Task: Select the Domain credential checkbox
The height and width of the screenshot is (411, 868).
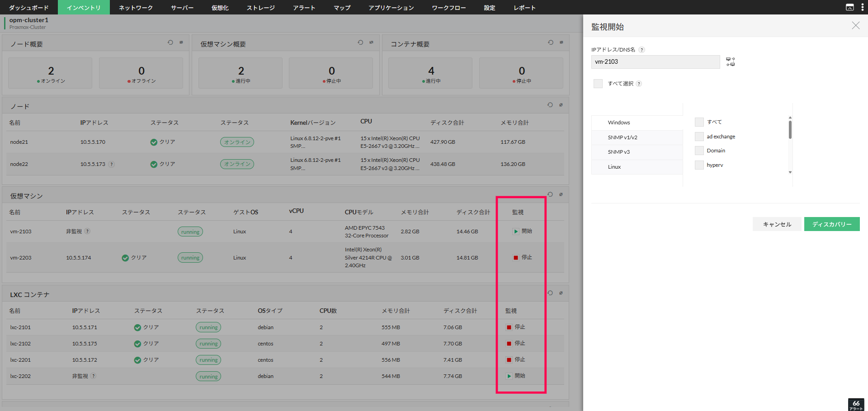Action: coord(699,151)
